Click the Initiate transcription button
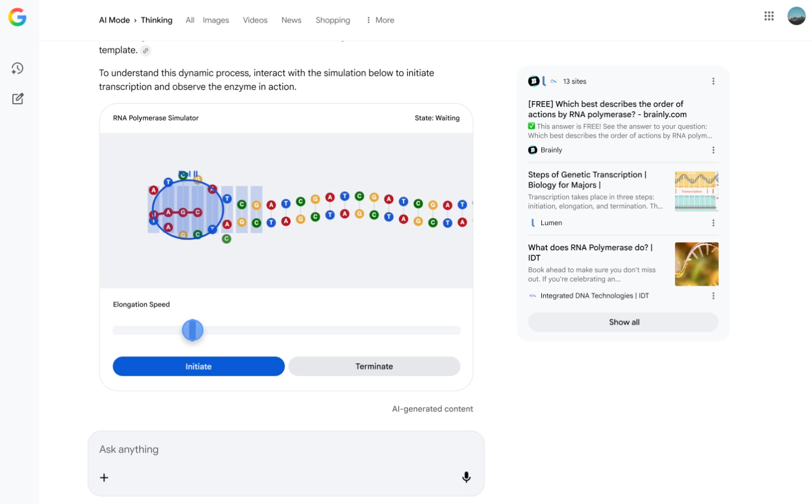The width and height of the screenshot is (812, 504). tap(199, 366)
